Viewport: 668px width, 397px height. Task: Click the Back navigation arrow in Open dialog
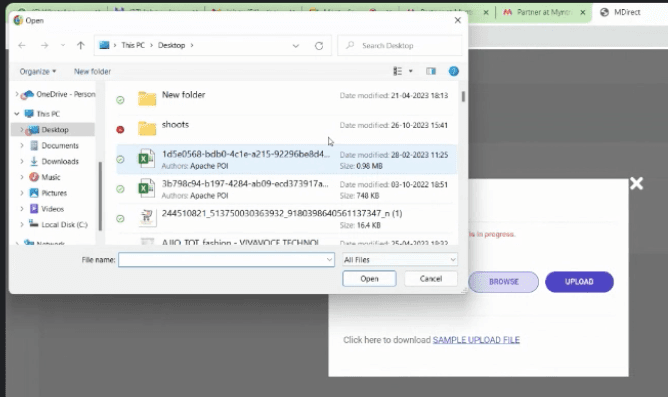22,45
